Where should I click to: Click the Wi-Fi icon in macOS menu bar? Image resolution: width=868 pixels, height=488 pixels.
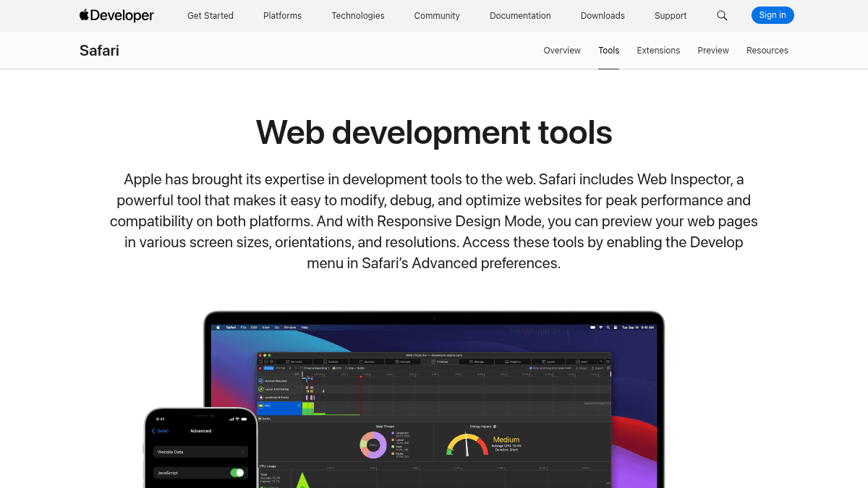tap(600, 328)
